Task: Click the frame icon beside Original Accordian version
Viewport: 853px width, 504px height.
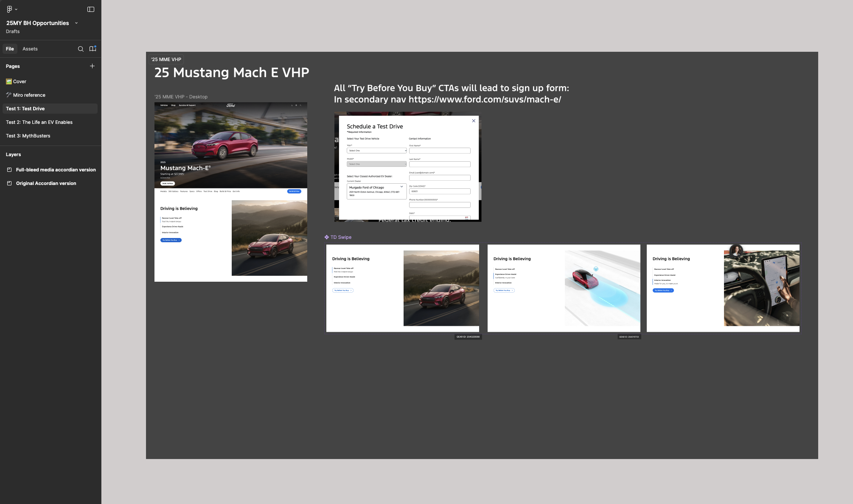Action: [9, 183]
